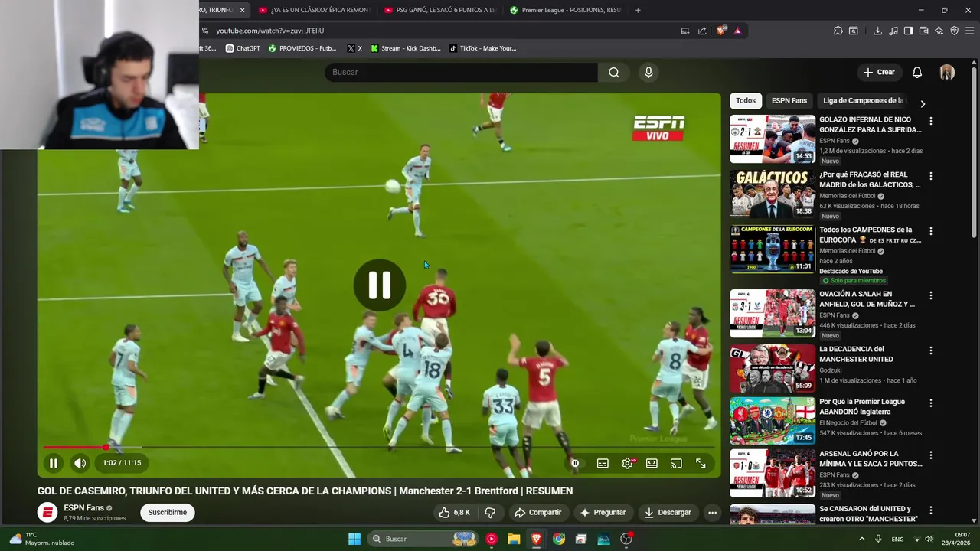
Task: Open File Explorer from the taskbar
Action: click(x=514, y=539)
